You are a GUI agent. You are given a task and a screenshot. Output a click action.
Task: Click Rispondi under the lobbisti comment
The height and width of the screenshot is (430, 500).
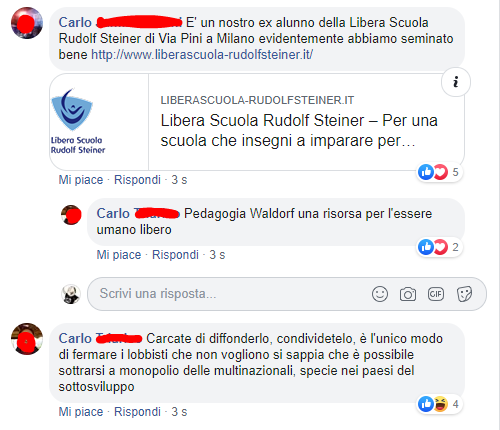137,412
